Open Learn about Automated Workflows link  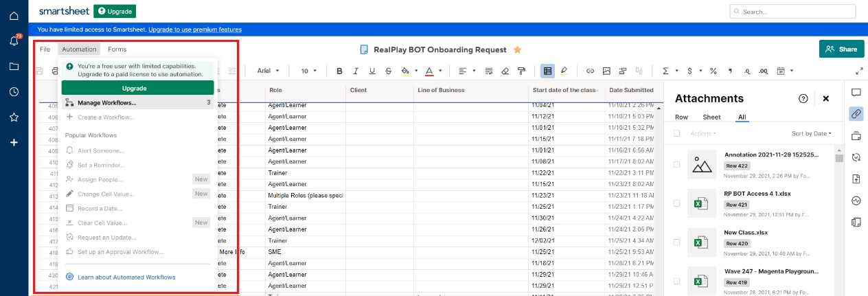(126, 277)
